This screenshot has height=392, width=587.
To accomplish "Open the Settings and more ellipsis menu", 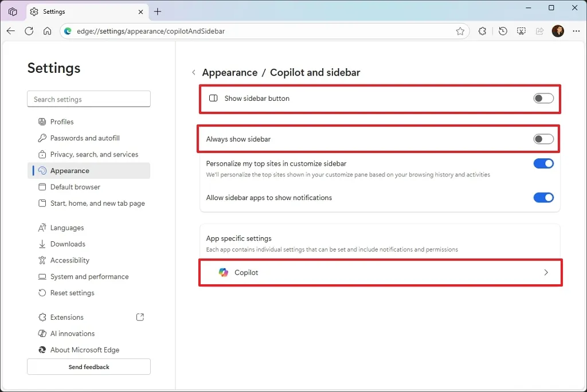I will click(577, 31).
